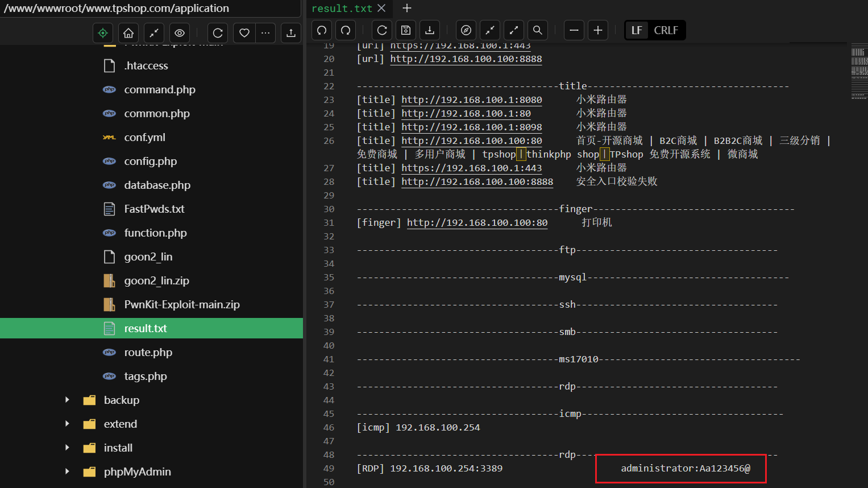Switch to the result.txt tab
The image size is (868, 488).
click(342, 9)
